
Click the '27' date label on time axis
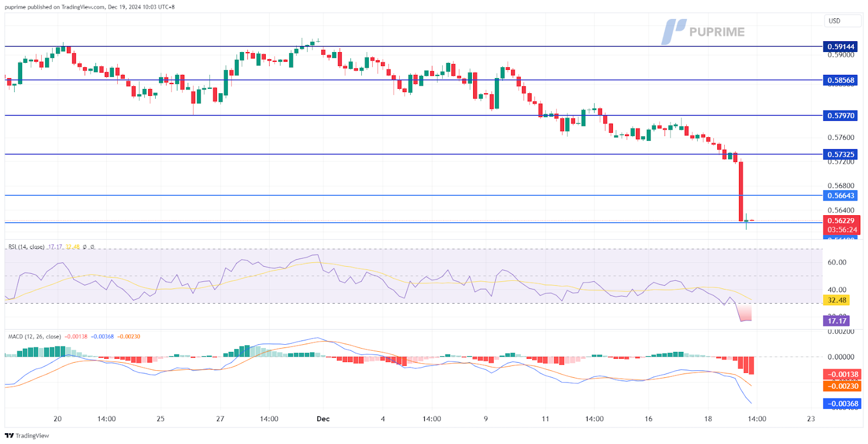[220, 419]
